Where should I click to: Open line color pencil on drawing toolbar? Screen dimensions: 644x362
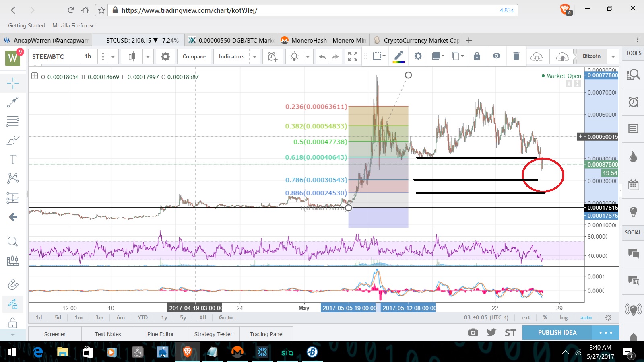pos(398,56)
